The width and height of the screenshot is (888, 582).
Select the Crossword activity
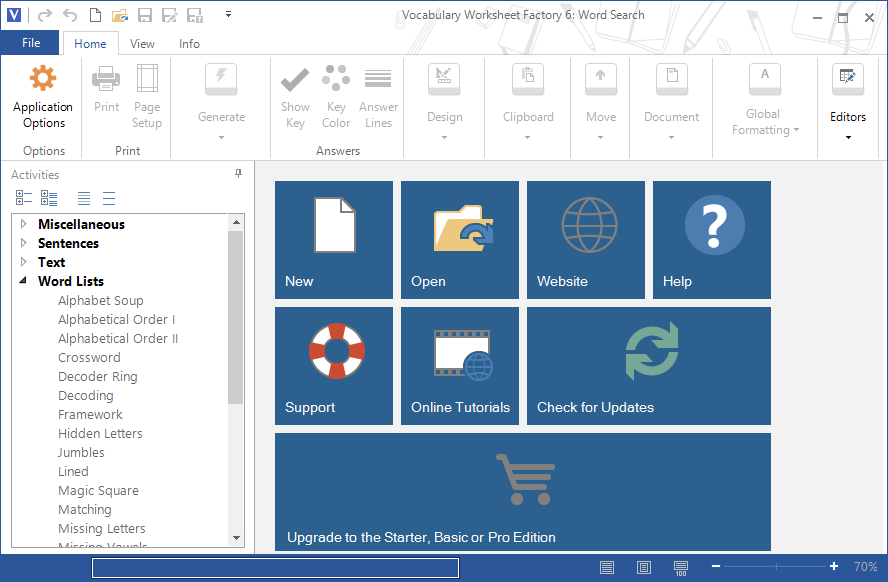[x=89, y=357]
